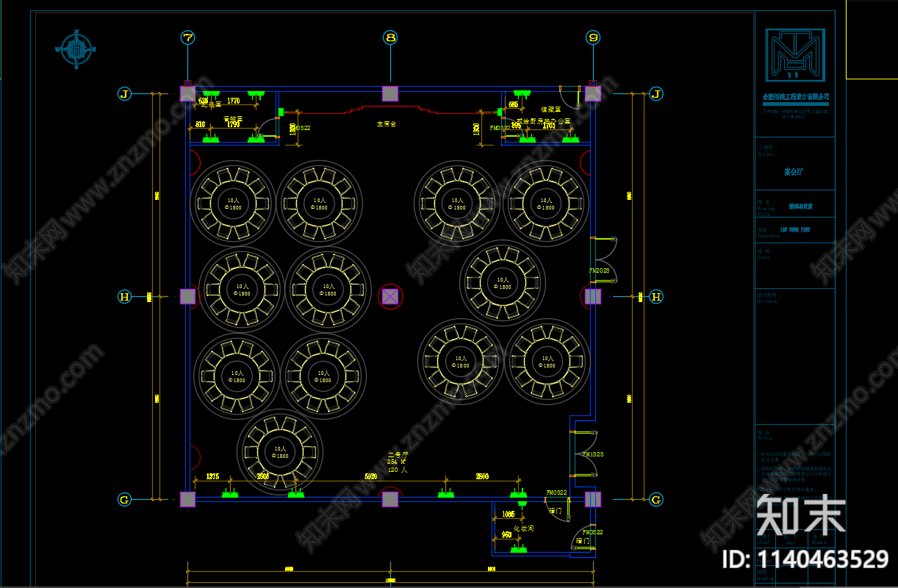Click the 主席台 stage label
898x588 pixels.
tap(387, 124)
